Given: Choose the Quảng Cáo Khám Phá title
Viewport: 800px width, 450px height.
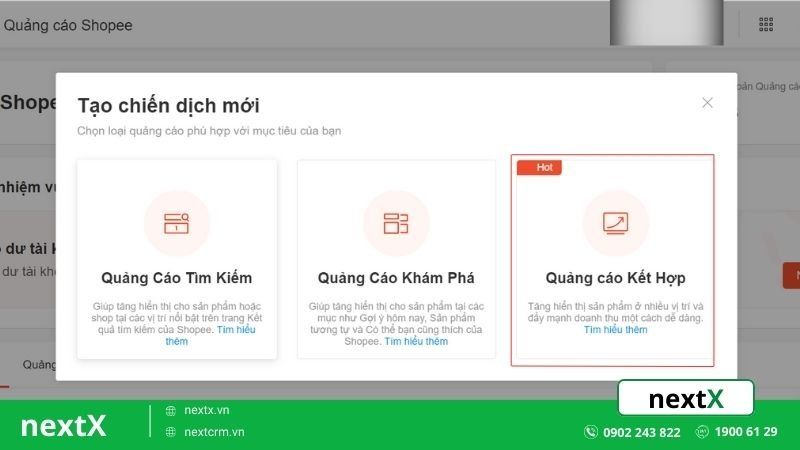Looking at the screenshot, I should click(396, 277).
